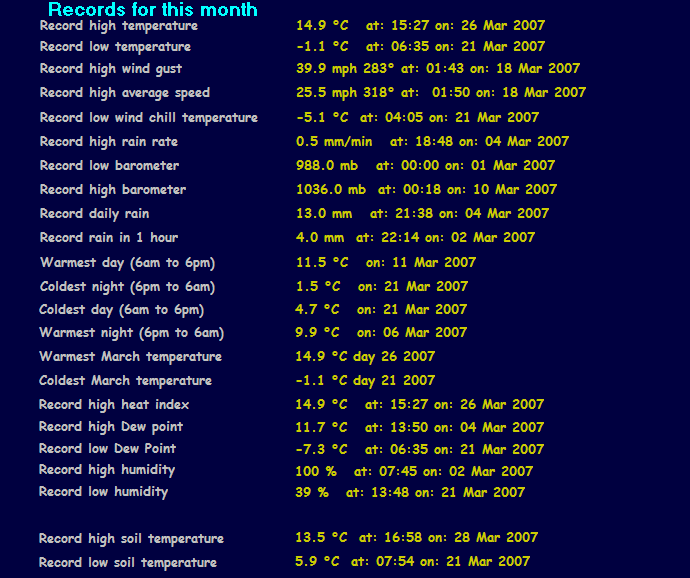Viewport: 690px width, 578px height.
Task: Click the 'Record high temperature' label
Action: click(x=118, y=25)
